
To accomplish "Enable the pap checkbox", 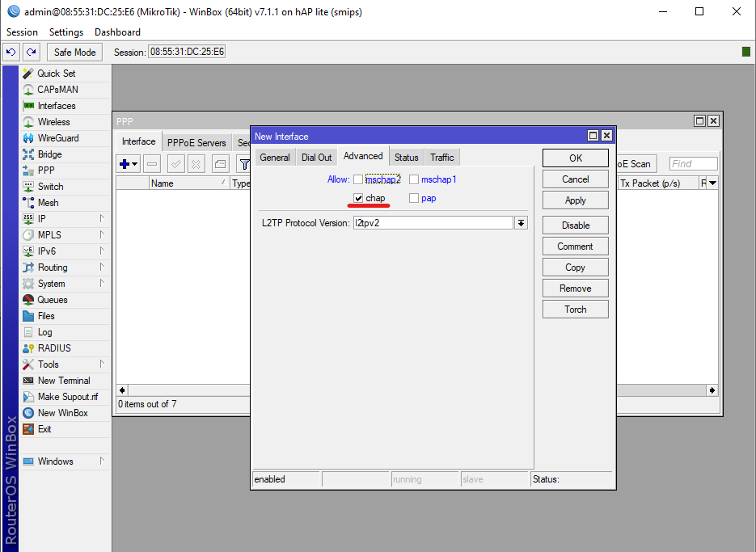I will (x=414, y=198).
